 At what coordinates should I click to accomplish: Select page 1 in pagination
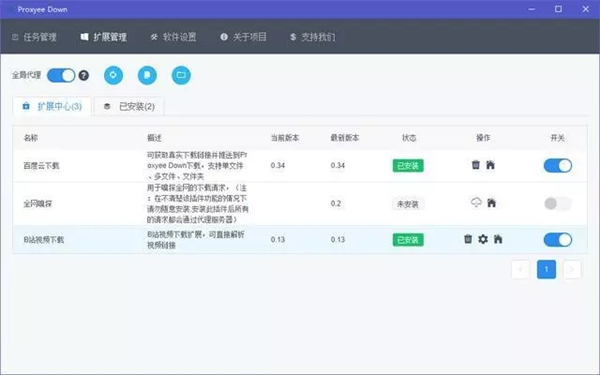[x=546, y=269]
